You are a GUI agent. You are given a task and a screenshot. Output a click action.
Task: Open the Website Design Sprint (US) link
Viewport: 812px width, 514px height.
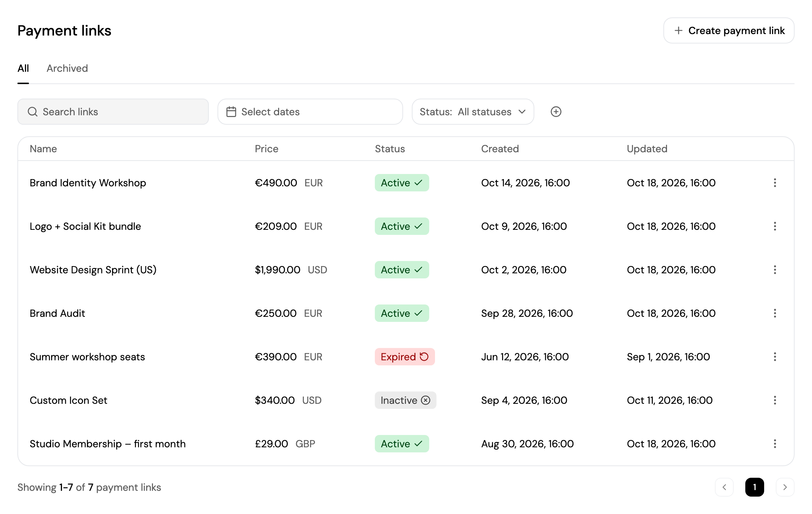coord(93,270)
